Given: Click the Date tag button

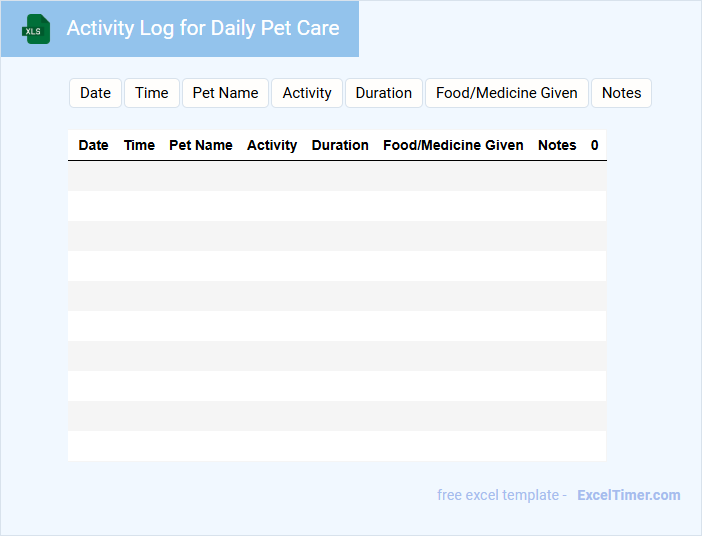Looking at the screenshot, I should pyautogui.click(x=95, y=93).
